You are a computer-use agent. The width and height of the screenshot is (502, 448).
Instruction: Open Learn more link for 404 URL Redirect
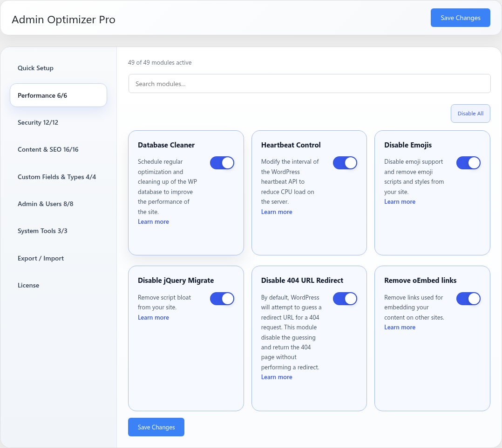277,377
